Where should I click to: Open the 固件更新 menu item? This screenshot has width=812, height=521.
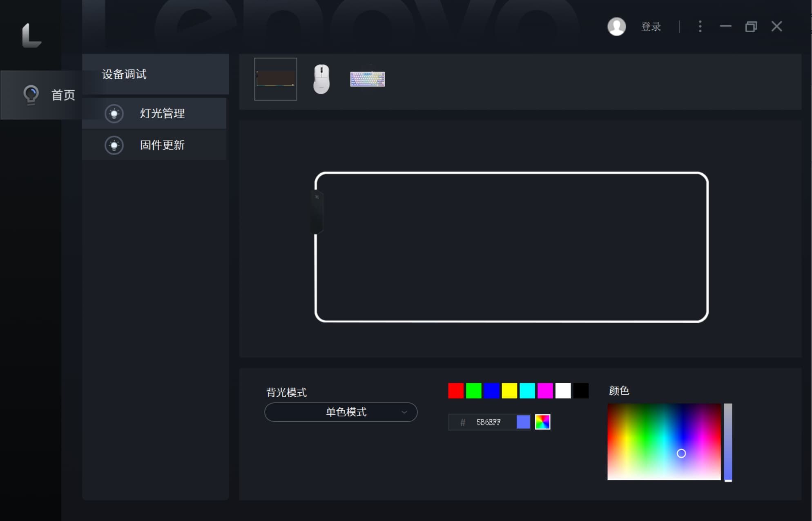tap(162, 145)
